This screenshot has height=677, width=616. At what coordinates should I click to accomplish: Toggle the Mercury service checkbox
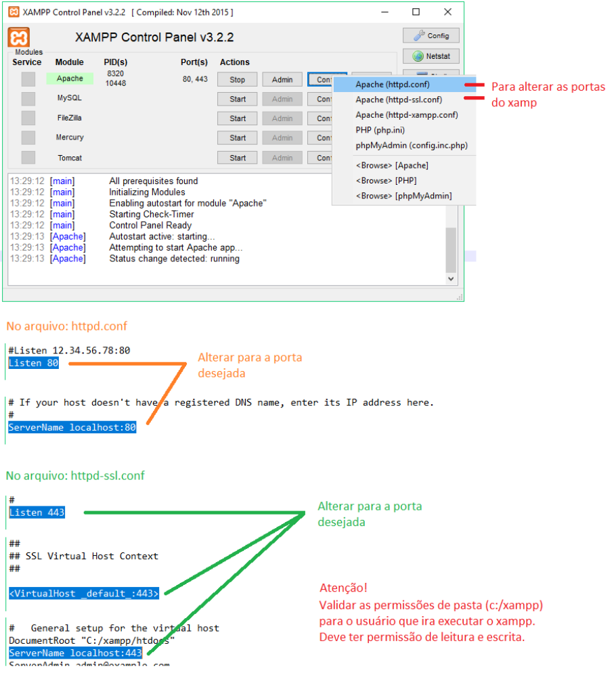tap(28, 139)
